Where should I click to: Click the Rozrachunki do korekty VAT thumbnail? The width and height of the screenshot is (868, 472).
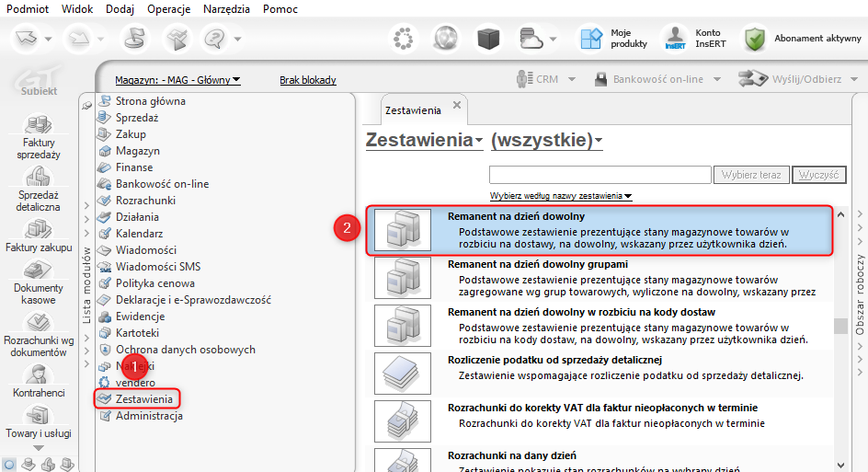click(403, 421)
